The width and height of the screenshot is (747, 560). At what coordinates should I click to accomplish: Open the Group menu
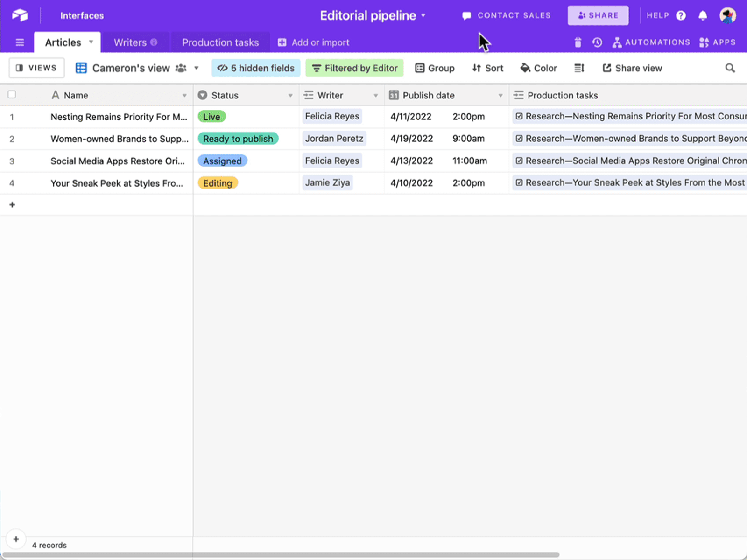coord(435,68)
